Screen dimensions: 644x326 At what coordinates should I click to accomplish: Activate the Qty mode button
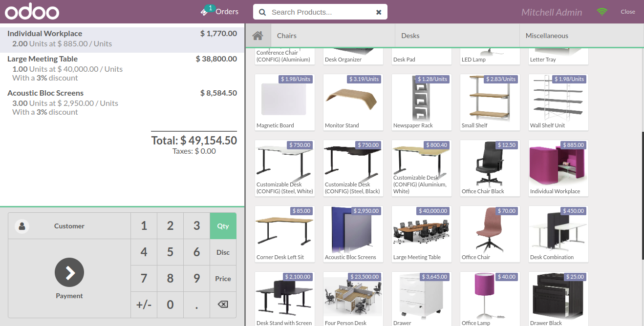click(223, 226)
